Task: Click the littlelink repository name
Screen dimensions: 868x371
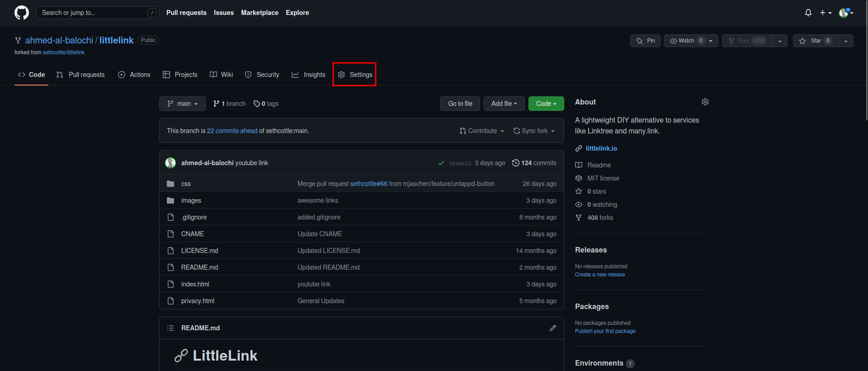Action: pos(117,40)
